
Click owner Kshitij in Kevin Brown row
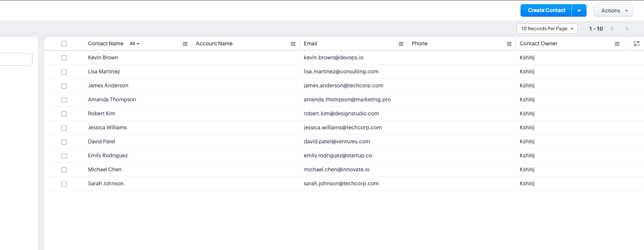527,57
